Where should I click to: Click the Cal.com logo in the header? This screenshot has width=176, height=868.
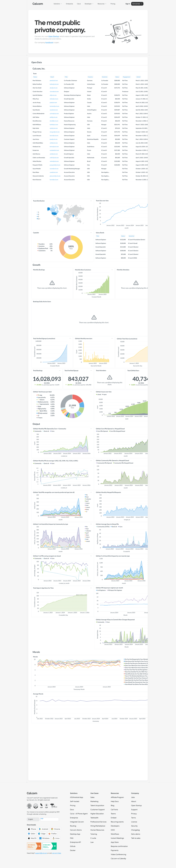tap(38, 4)
